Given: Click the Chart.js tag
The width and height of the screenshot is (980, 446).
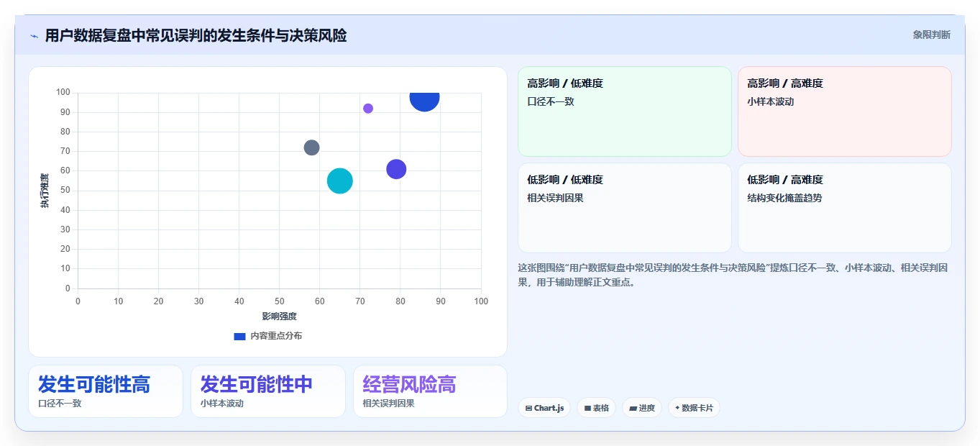Looking at the screenshot, I should [x=544, y=408].
